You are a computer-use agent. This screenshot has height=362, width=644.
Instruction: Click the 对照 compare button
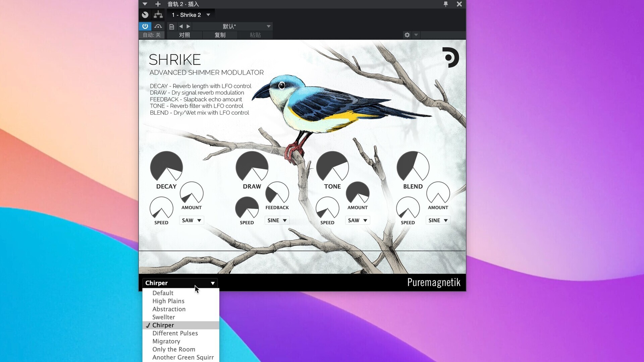184,35
